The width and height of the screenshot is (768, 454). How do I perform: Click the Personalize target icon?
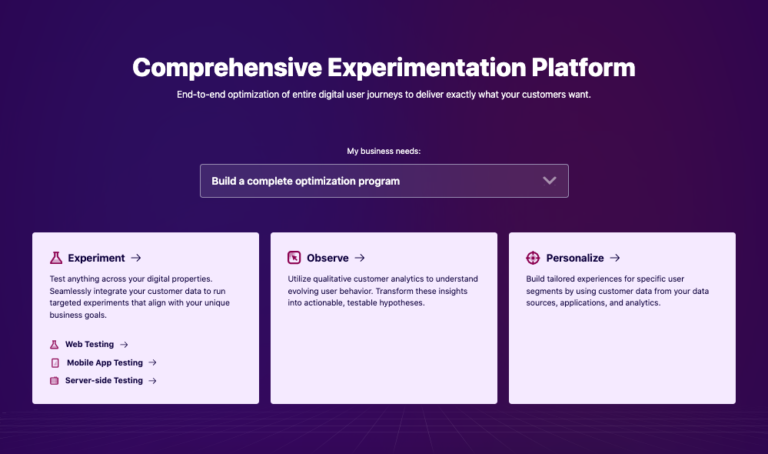coord(533,258)
